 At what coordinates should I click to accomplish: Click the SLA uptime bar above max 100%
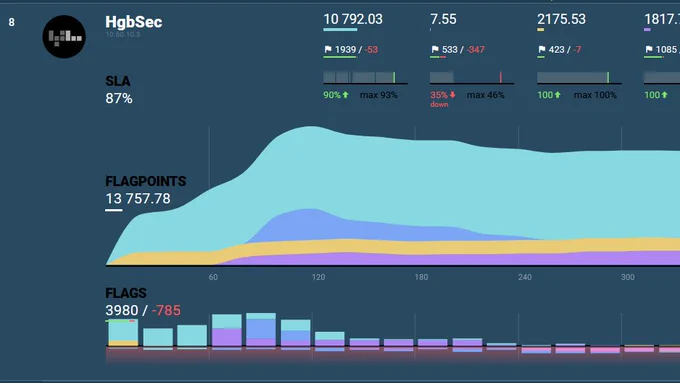(x=579, y=77)
